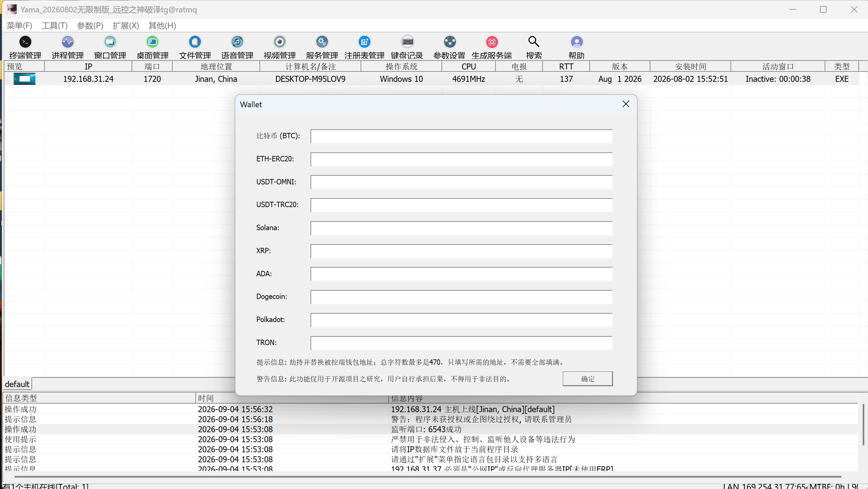
Task: Focus the TRON address field
Action: 461,343
